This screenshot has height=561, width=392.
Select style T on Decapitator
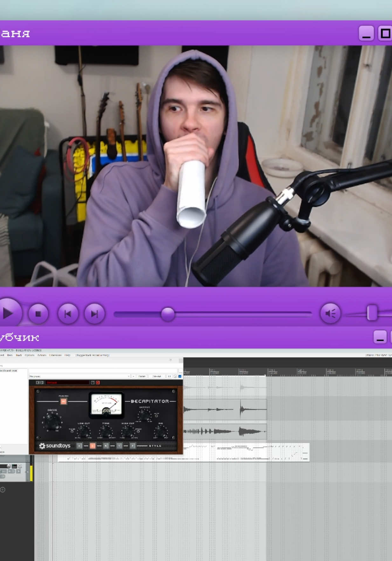(x=119, y=446)
